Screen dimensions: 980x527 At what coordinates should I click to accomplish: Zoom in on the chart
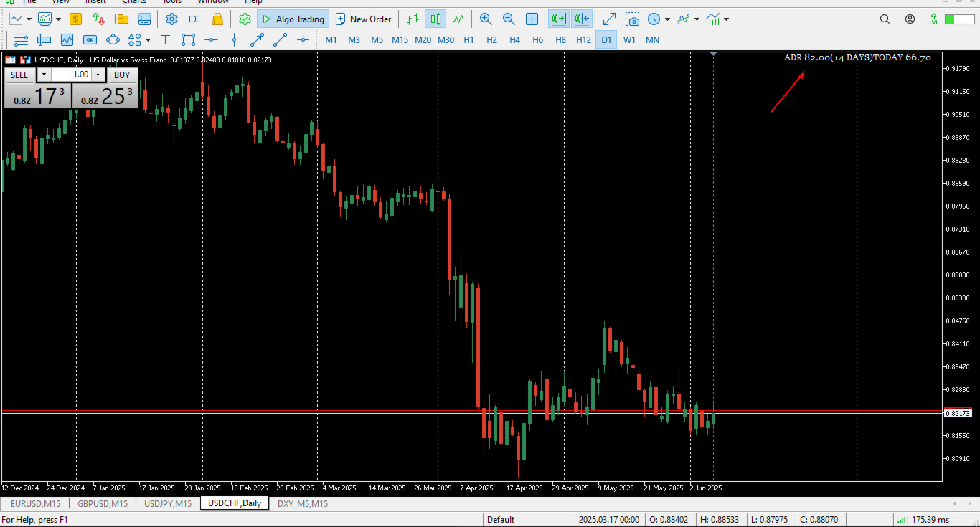tap(486, 19)
